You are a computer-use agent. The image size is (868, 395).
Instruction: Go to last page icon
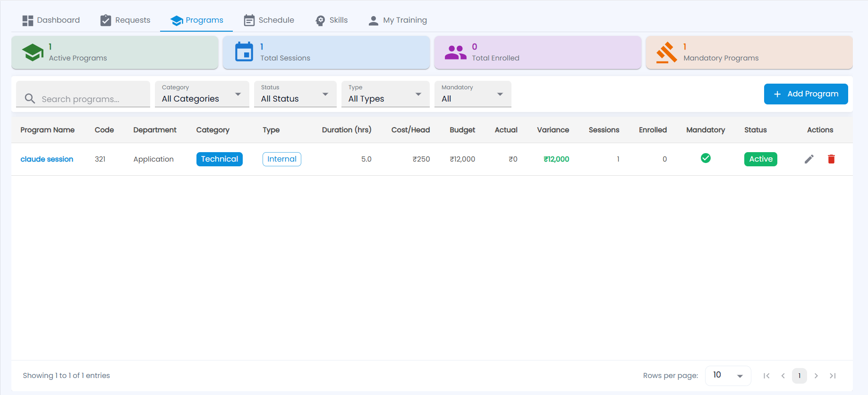click(833, 376)
